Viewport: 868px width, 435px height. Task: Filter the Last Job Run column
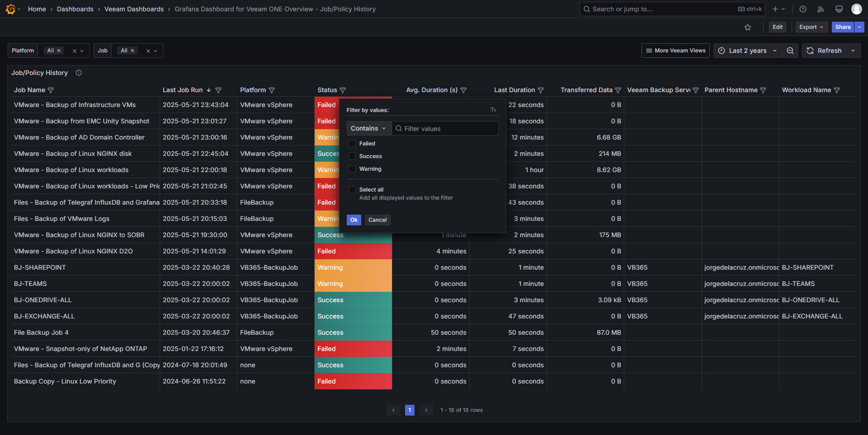point(218,90)
